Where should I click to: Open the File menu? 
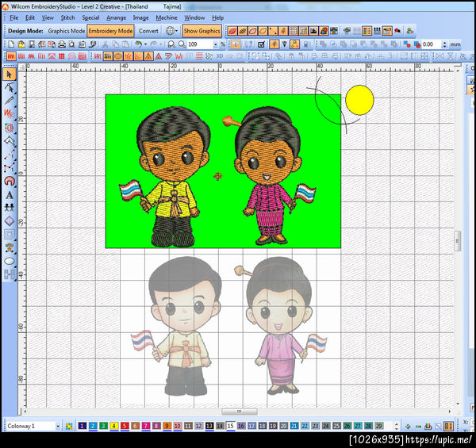coord(14,18)
